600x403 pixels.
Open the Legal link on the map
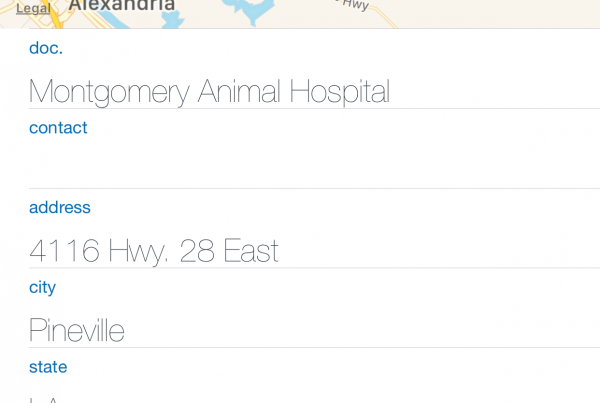click(x=33, y=8)
